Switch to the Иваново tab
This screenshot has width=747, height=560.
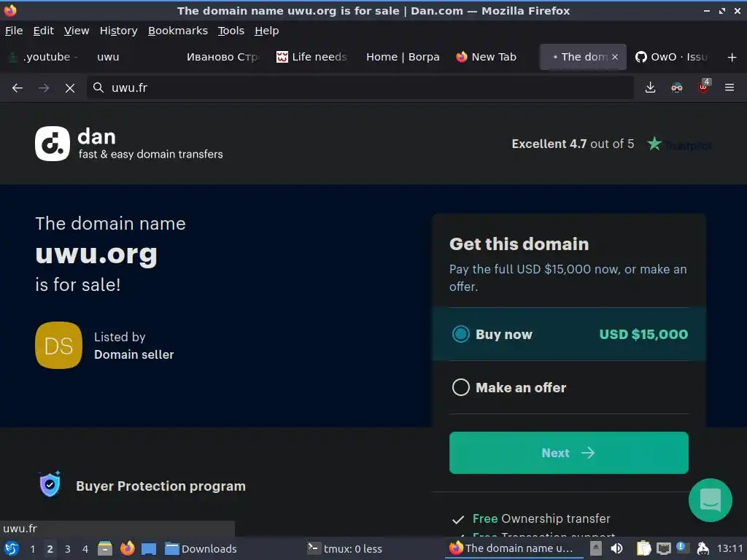click(222, 57)
